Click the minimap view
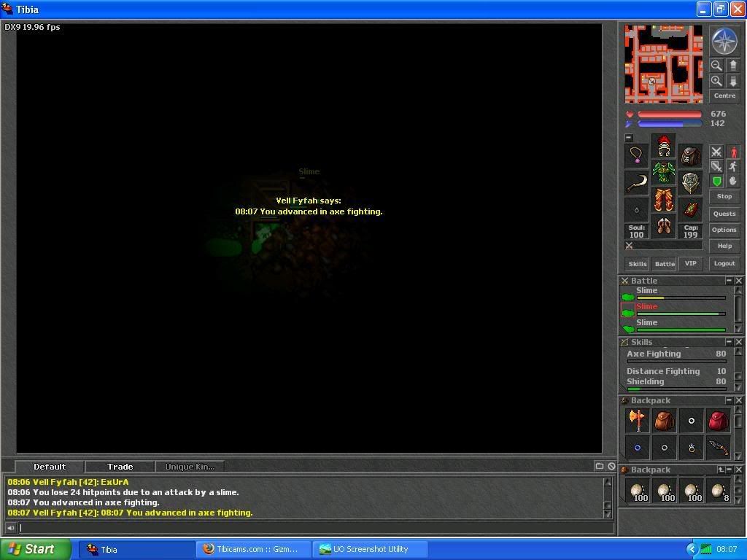Viewport: 747px width, 560px height. point(664,64)
